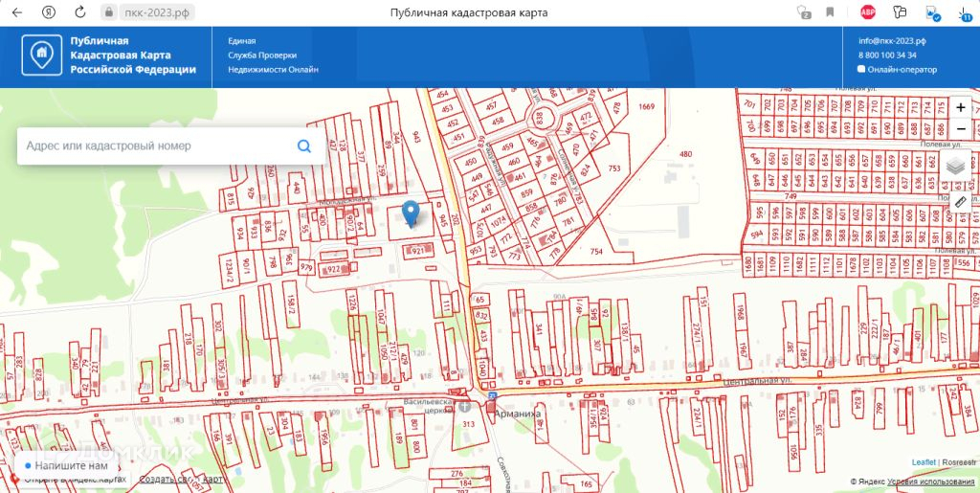Select land parcel 922
Screen dimensions: 980x493
point(334,269)
